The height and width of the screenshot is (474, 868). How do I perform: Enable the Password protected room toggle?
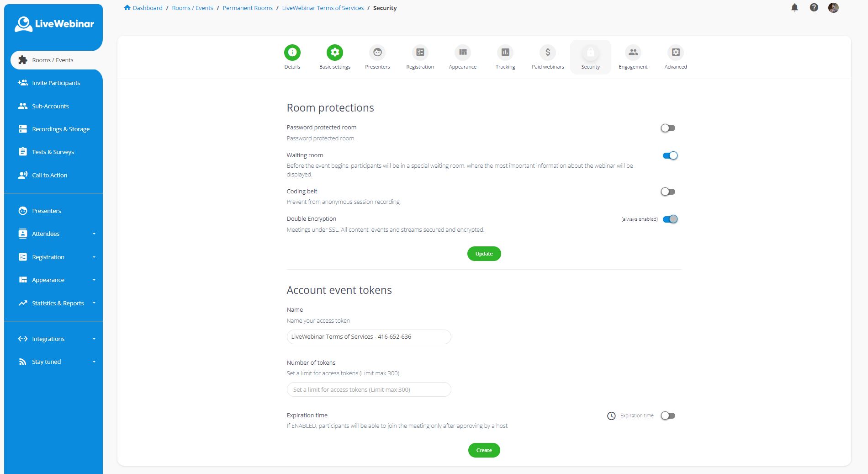(668, 128)
